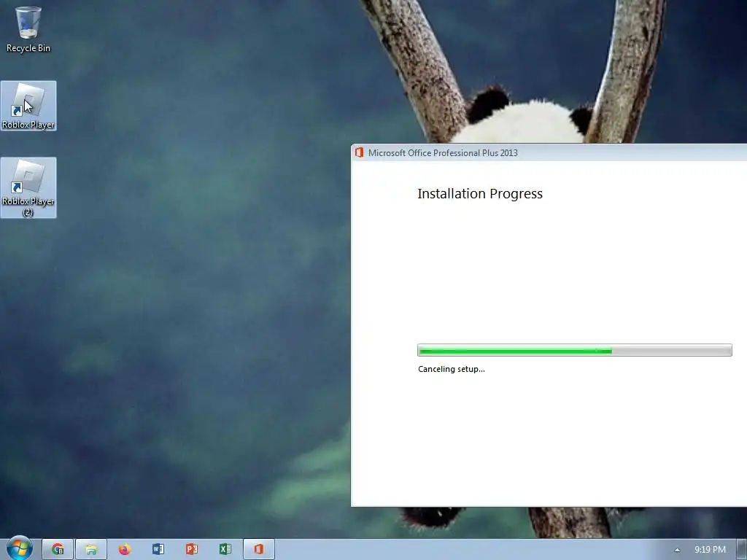
Task: Click the 'Installation Progress' heading
Action: tap(480, 194)
